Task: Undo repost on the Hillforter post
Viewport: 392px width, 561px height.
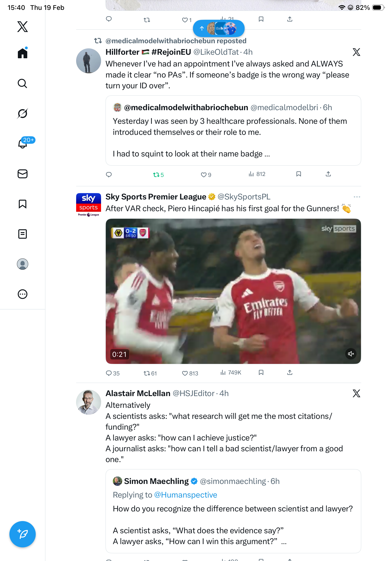Action: (x=157, y=175)
